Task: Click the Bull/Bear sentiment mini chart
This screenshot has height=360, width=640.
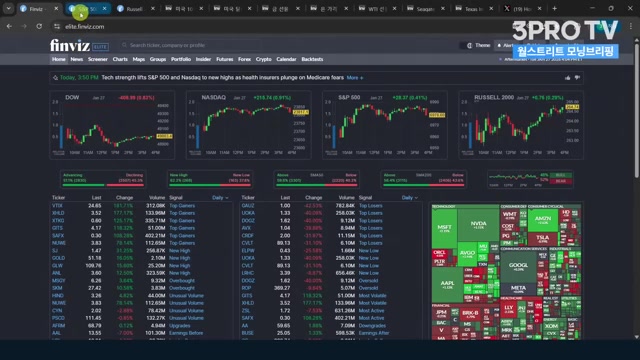Action: pyautogui.click(x=530, y=179)
